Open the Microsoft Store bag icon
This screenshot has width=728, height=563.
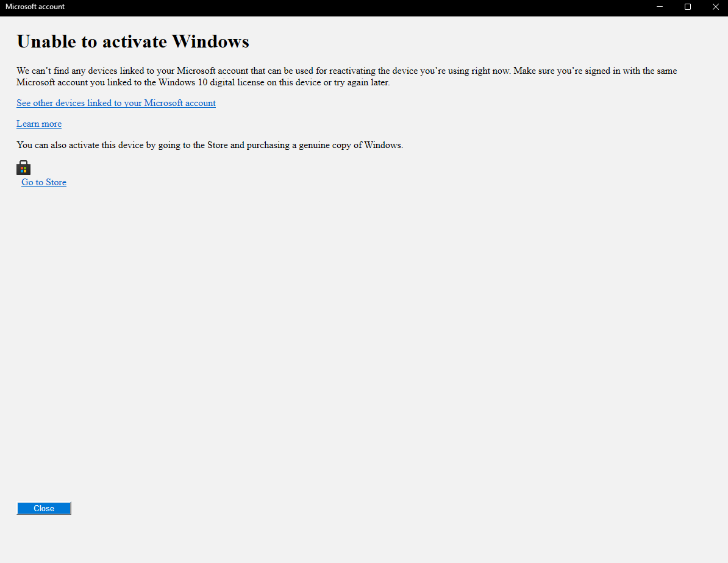pyautogui.click(x=23, y=168)
